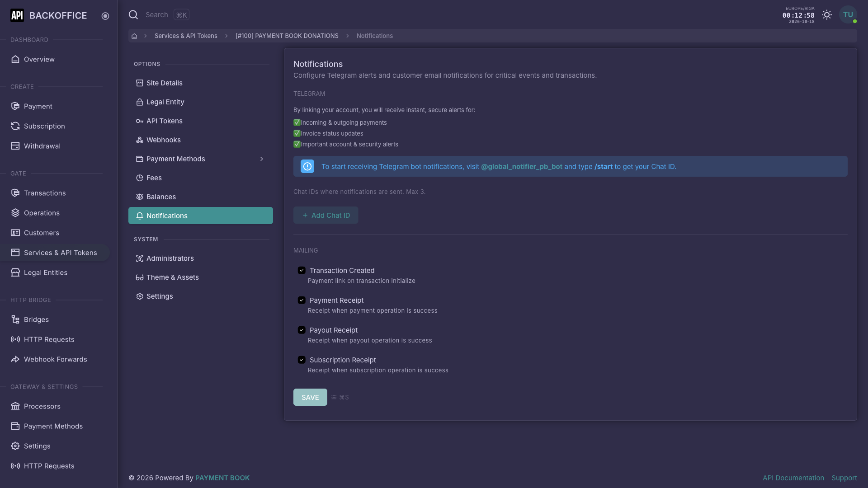Image resolution: width=868 pixels, height=488 pixels.
Task: Open API Documentation link
Action: click(793, 478)
